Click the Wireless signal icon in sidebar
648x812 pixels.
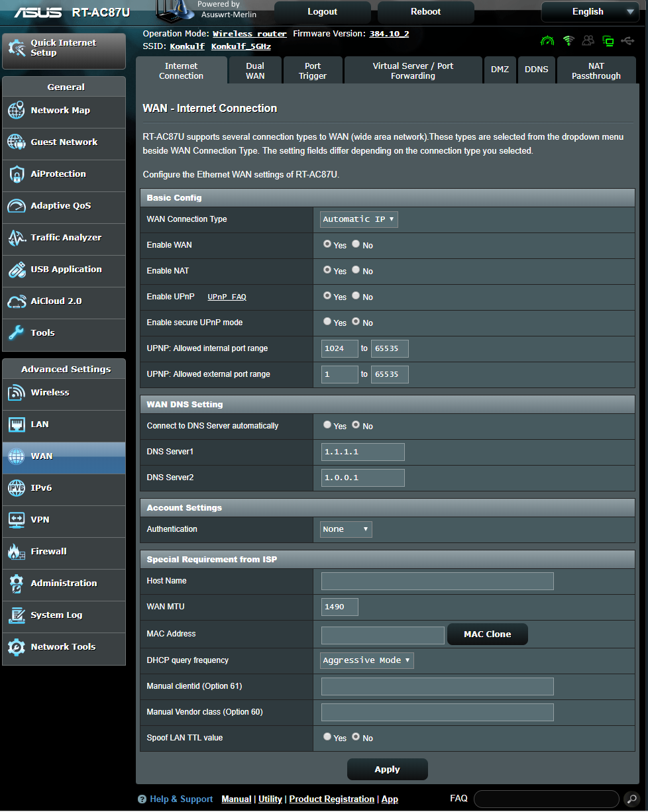click(x=17, y=393)
